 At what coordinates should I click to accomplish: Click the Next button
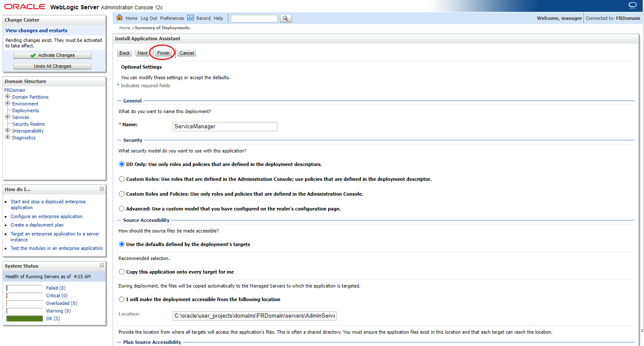143,53
